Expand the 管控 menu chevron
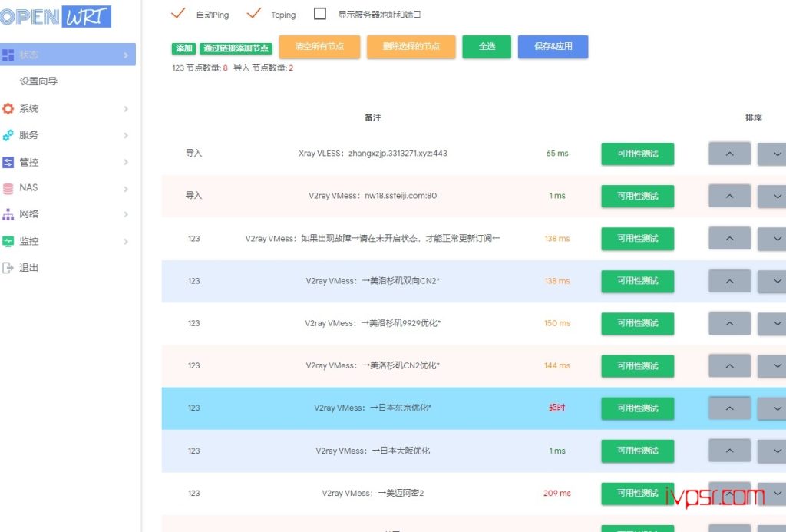The image size is (786, 532). coord(126,162)
